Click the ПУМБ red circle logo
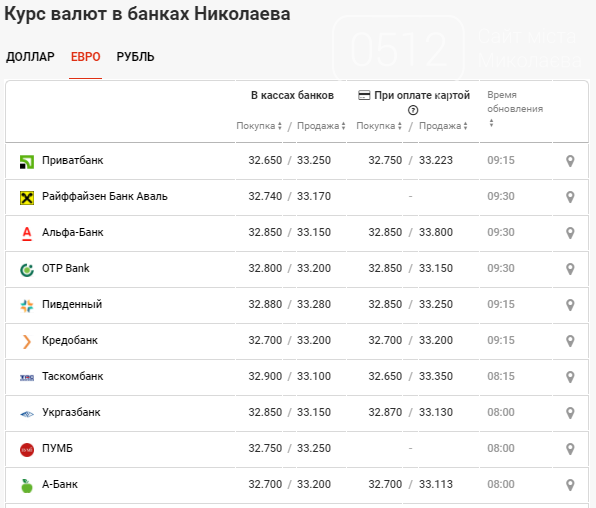The image size is (596, 508). click(27, 449)
